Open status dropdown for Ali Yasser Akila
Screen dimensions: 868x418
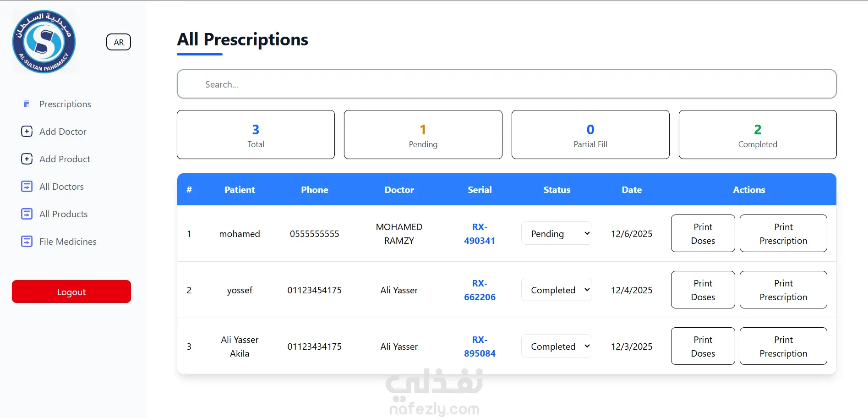click(x=557, y=346)
